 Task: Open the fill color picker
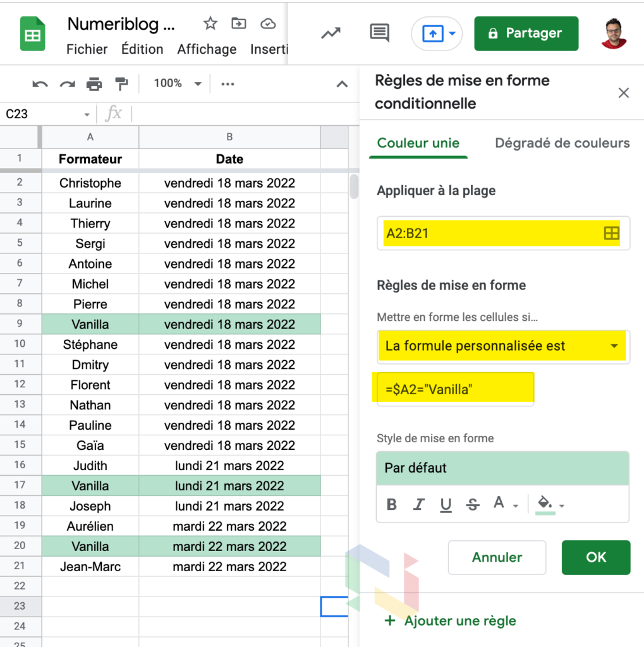pyautogui.click(x=549, y=504)
